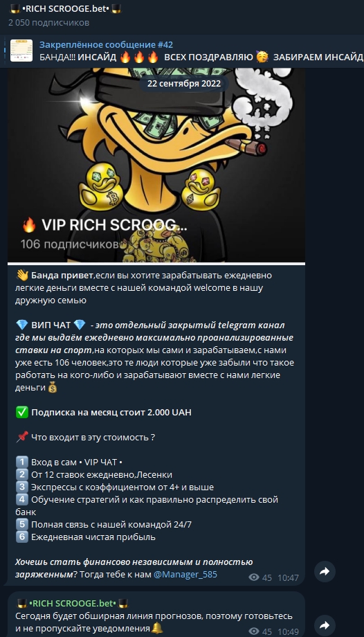Click the eye views icon on 10:49 post
Screen dimensions: 364x637
254,631
